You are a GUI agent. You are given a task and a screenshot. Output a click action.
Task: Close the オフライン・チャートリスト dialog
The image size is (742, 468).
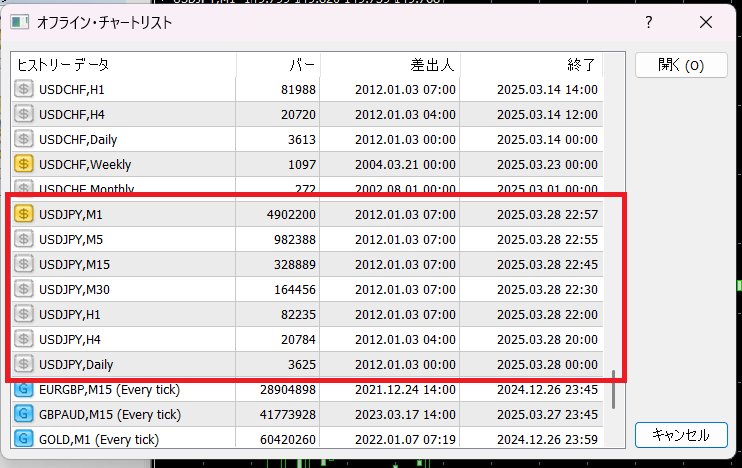coord(706,22)
